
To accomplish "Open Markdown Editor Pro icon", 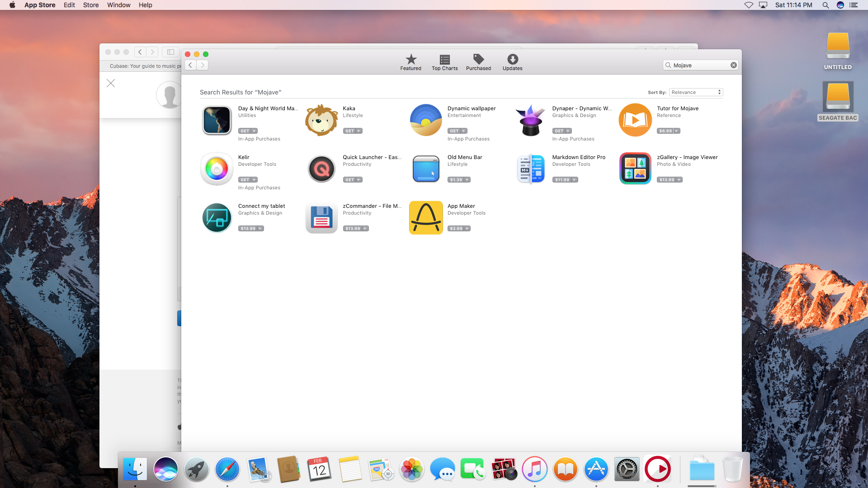I will pos(531,169).
